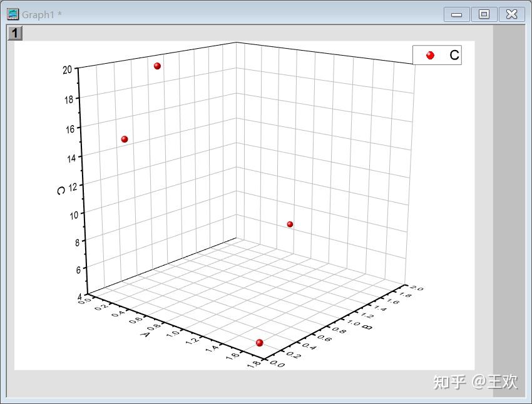Image resolution: width=532 pixels, height=404 pixels.
Task: Click B axis tick label 1.2
Action: pos(367,315)
